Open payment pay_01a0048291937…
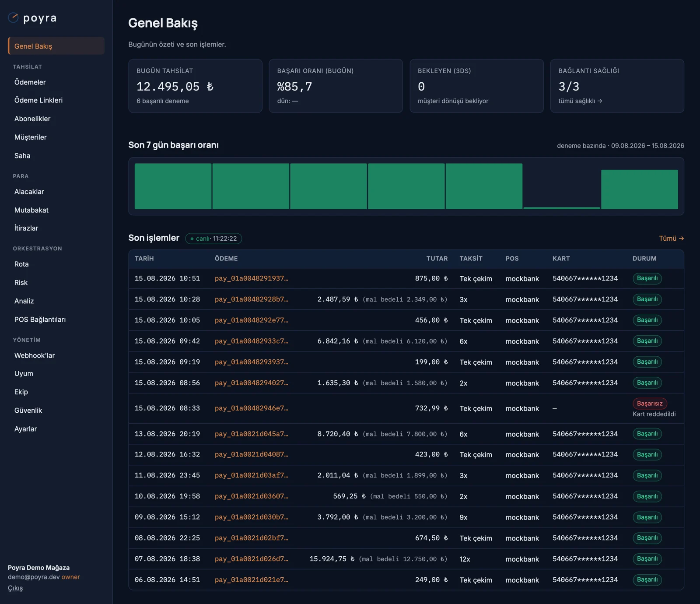 (251, 278)
